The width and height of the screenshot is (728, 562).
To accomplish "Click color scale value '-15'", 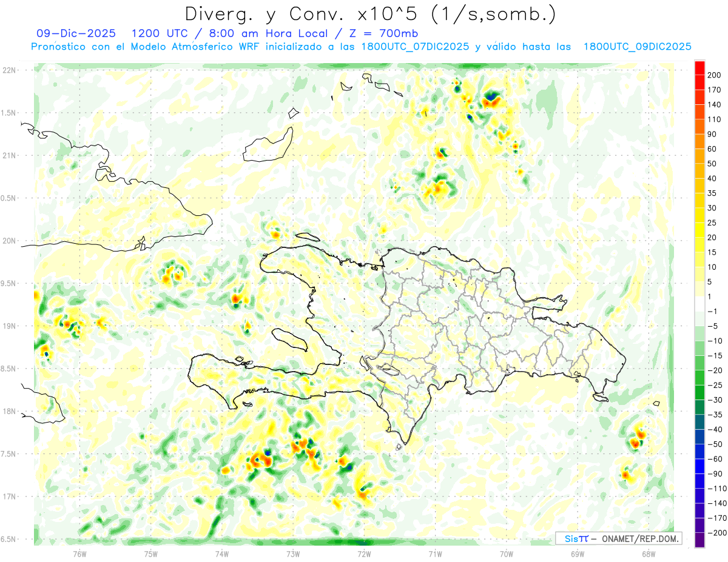I will coord(715,356).
